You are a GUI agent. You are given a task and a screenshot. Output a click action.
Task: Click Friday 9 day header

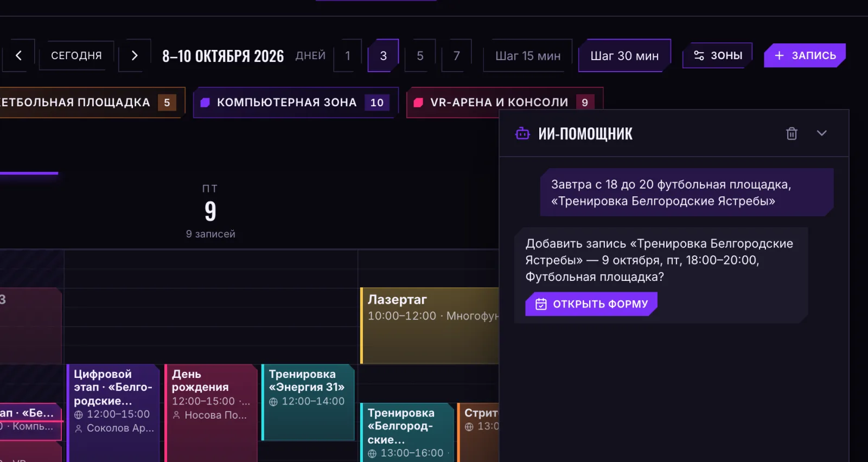click(210, 211)
